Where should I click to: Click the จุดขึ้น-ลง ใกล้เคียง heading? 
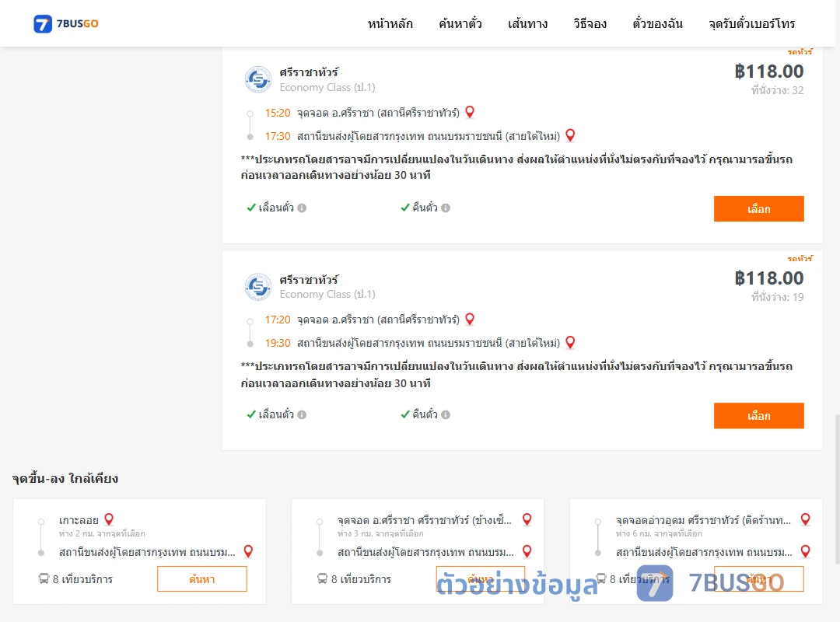point(65,478)
